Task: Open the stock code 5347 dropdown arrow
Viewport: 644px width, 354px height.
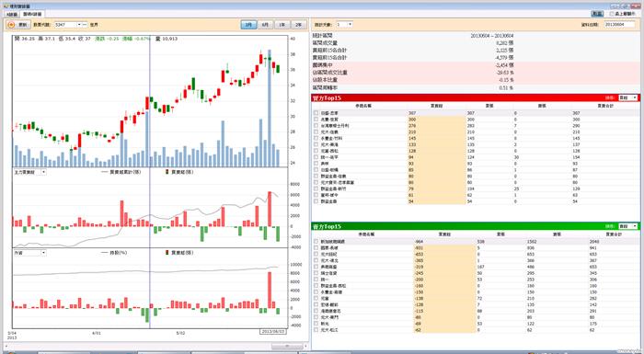Action: pyautogui.click(x=79, y=25)
